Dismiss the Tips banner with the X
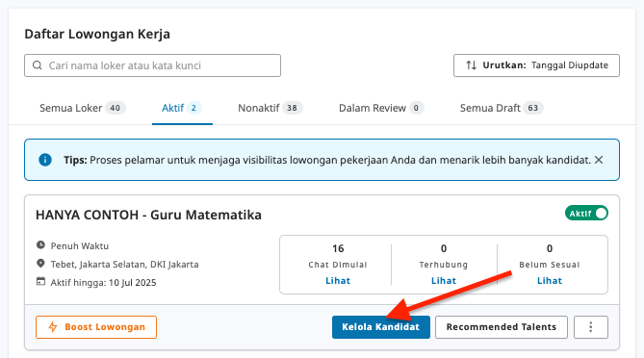 coord(599,160)
